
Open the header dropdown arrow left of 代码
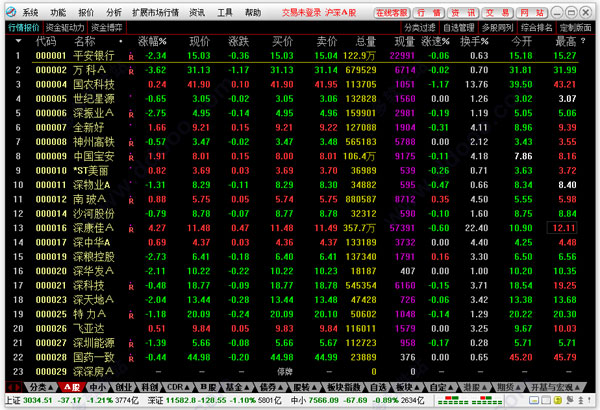pos(18,41)
